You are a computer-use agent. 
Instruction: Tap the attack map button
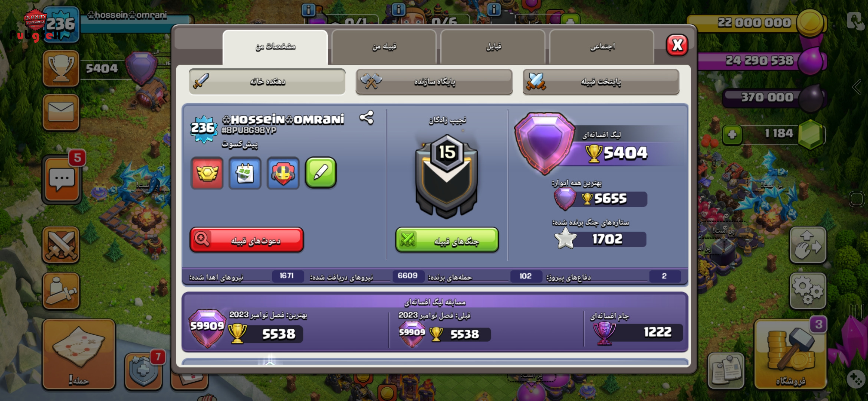[x=79, y=355]
